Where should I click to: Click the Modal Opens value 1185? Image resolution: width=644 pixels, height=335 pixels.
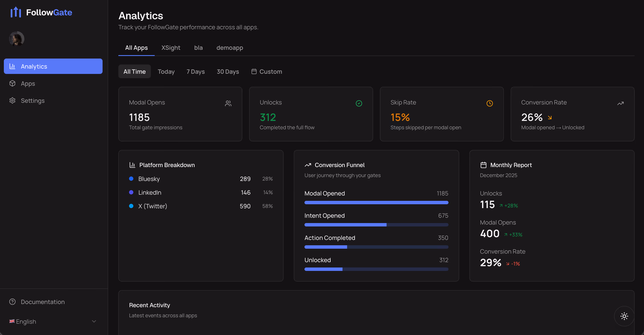[x=139, y=117]
